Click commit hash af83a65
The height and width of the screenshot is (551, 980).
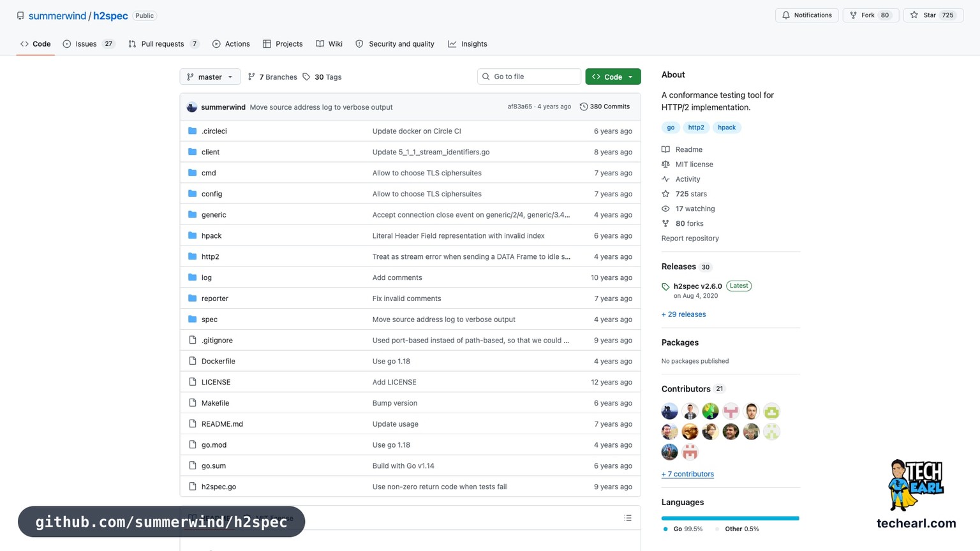pos(519,107)
